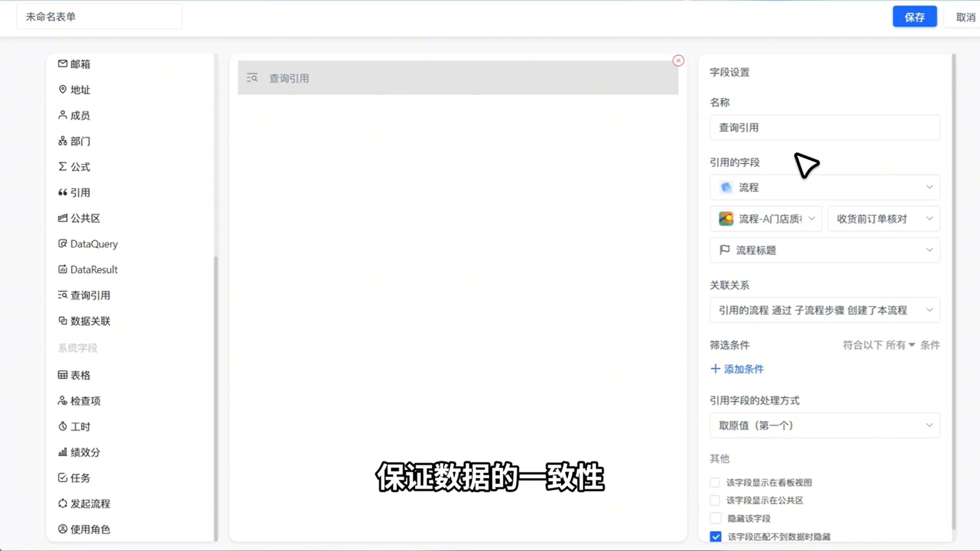
Task: Select the 邮箱 field icon
Action: (62, 64)
